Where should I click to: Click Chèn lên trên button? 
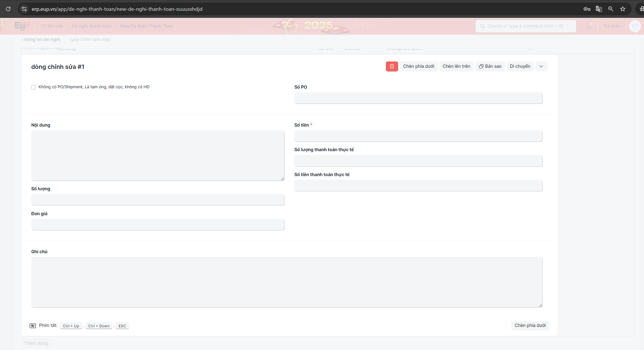pos(456,66)
